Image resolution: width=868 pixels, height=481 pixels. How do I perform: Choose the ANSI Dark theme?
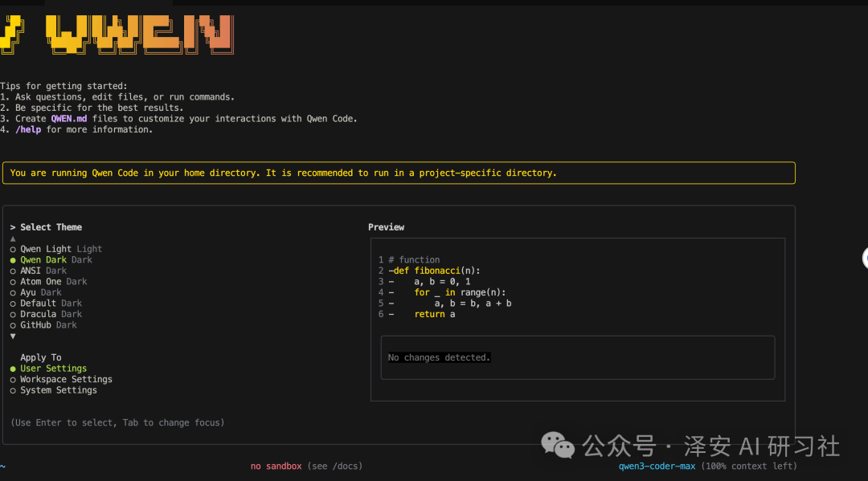tap(39, 271)
